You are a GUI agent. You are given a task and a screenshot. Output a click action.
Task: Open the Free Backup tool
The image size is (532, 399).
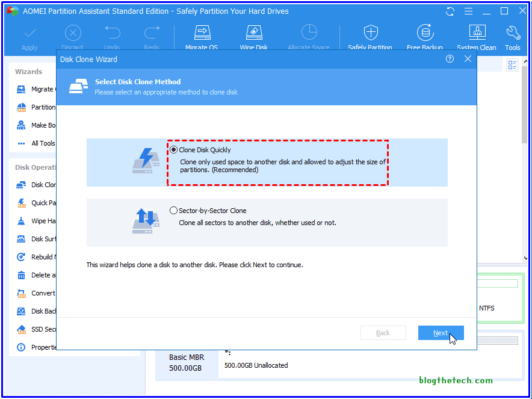click(425, 37)
